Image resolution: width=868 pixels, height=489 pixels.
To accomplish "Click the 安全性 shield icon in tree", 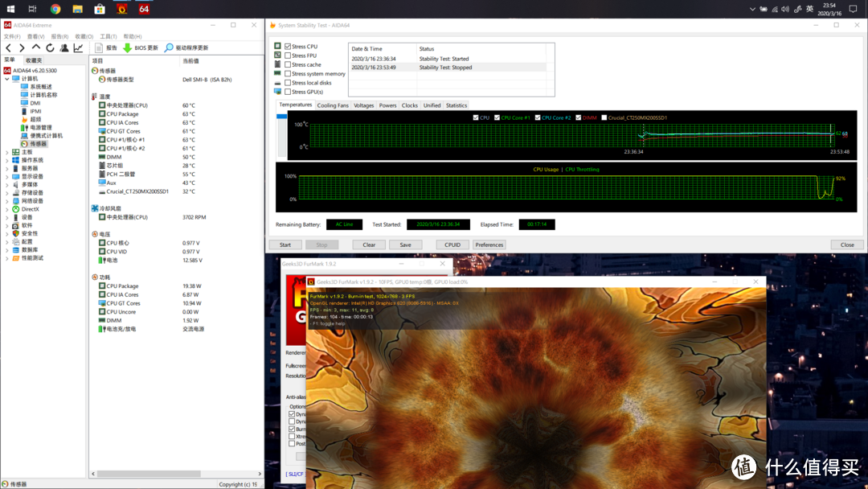I will point(15,234).
